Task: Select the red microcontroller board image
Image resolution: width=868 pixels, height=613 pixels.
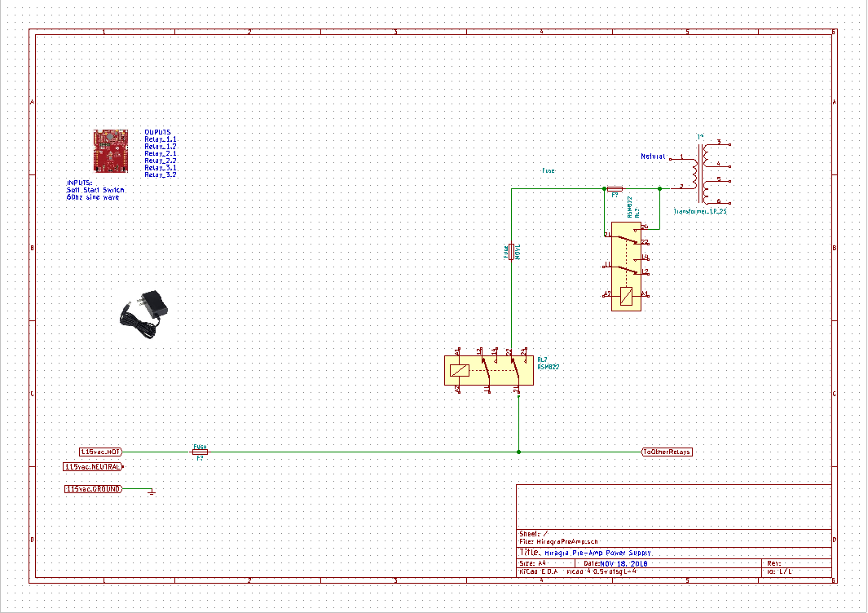Action: [x=110, y=149]
